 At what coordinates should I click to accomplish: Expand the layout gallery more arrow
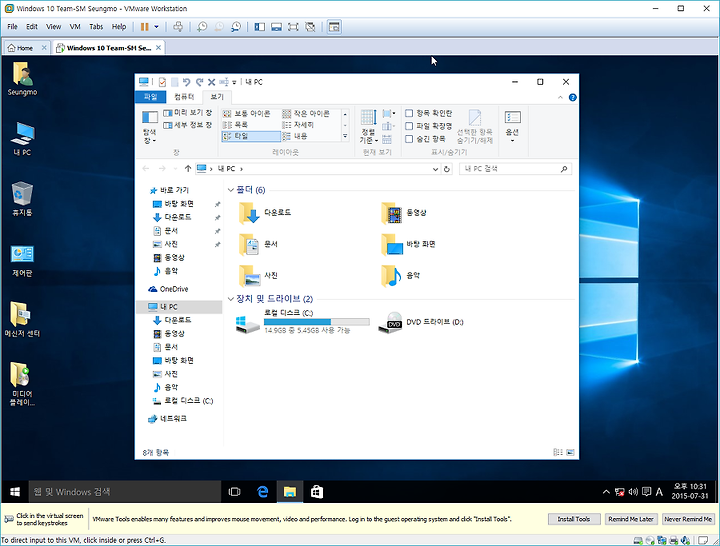[x=345, y=136]
